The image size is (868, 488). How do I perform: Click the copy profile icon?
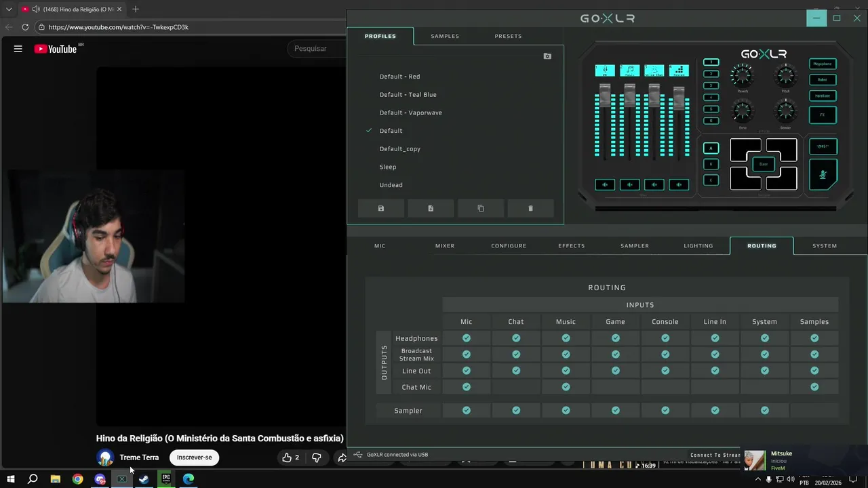coord(481,209)
